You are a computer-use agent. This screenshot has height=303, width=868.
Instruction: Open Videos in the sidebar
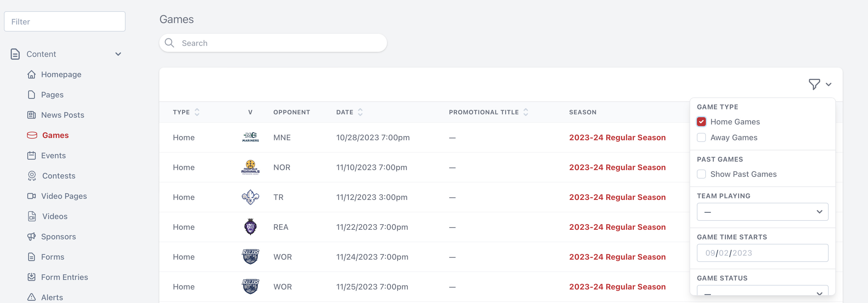(x=55, y=216)
